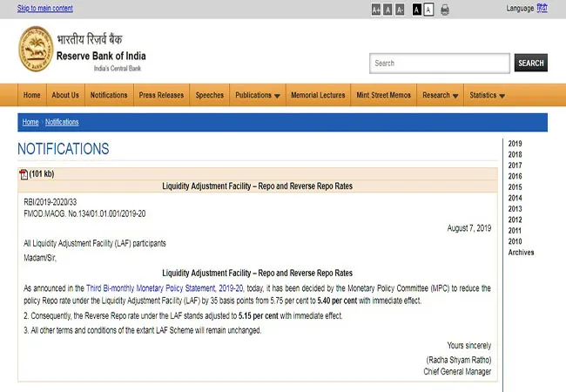The image size is (566, 392).
Task: Expand the Research dropdown menu
Action: tap(441, 95)
